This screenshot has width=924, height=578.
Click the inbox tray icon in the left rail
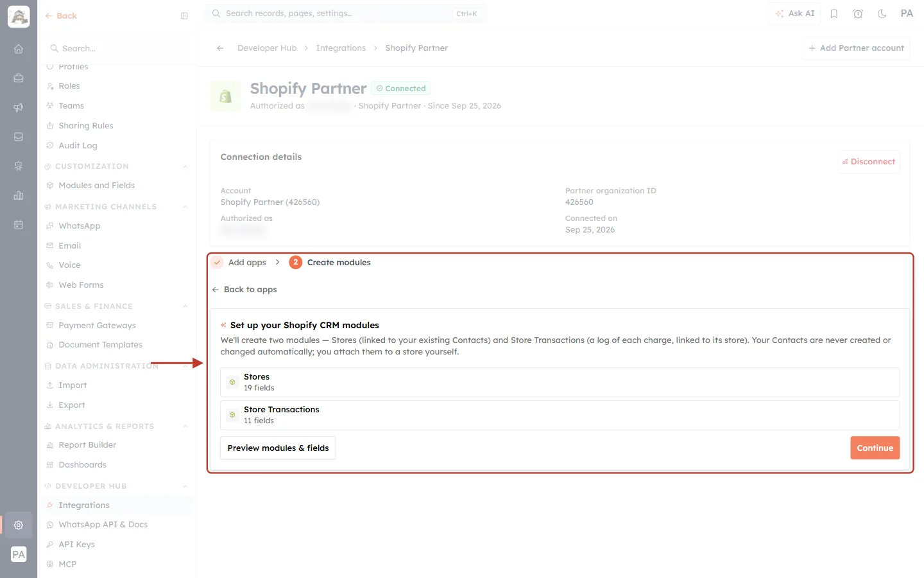(x=19, y=137)
